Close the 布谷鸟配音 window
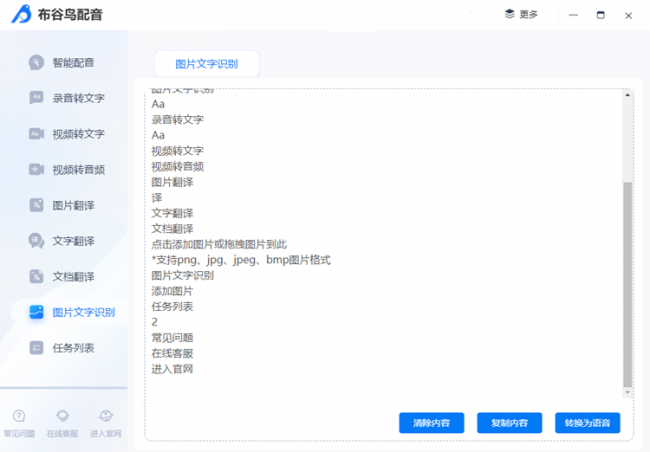 (628, 15)
